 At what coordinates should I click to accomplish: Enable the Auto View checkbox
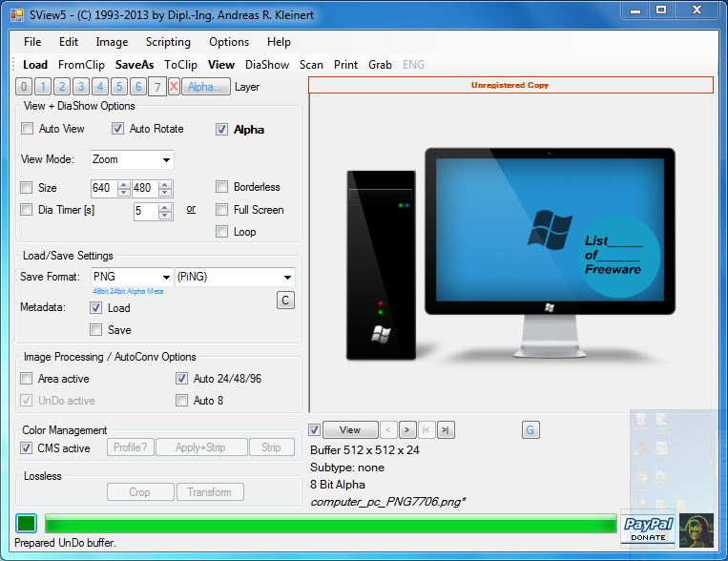[28, 129]
